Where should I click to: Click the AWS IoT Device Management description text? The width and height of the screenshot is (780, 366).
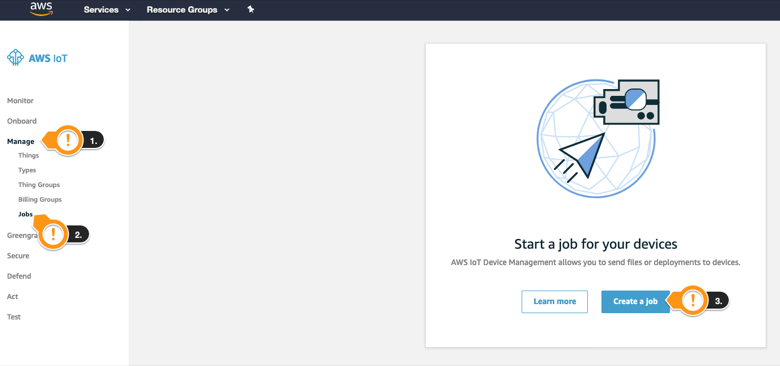[595, 262]
